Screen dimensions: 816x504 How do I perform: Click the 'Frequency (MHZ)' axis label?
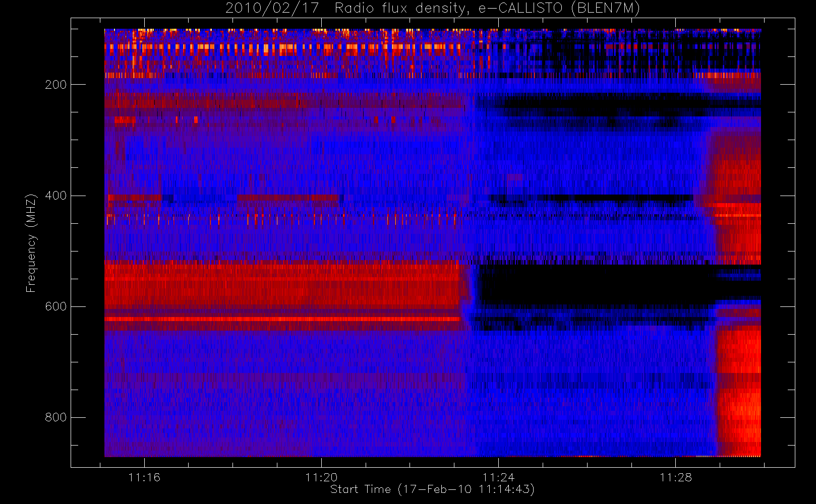pos(31,243)
